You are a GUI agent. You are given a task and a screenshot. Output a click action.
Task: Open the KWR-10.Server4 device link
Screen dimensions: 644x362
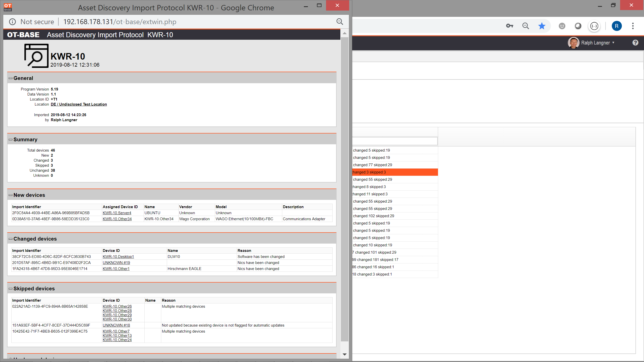(x=117, y=213)
